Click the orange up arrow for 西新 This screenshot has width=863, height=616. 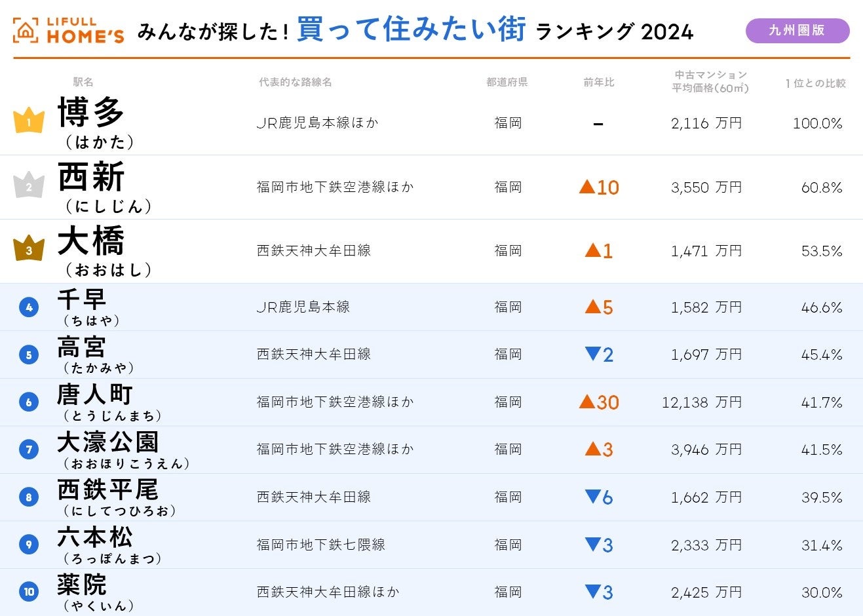(x=587, y=187)
